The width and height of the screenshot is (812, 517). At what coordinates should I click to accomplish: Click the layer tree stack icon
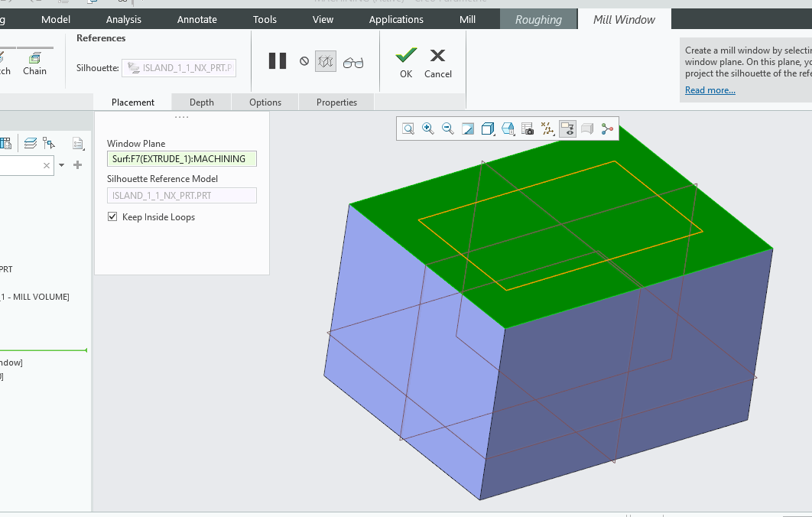tap(31, 143)
